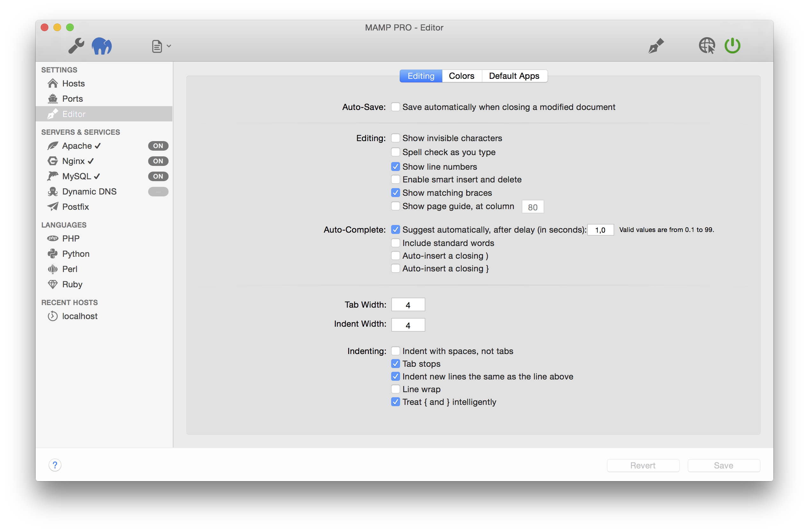Click the auto-complete delay field
Screen dimensions: 809x532
[600, 230]
